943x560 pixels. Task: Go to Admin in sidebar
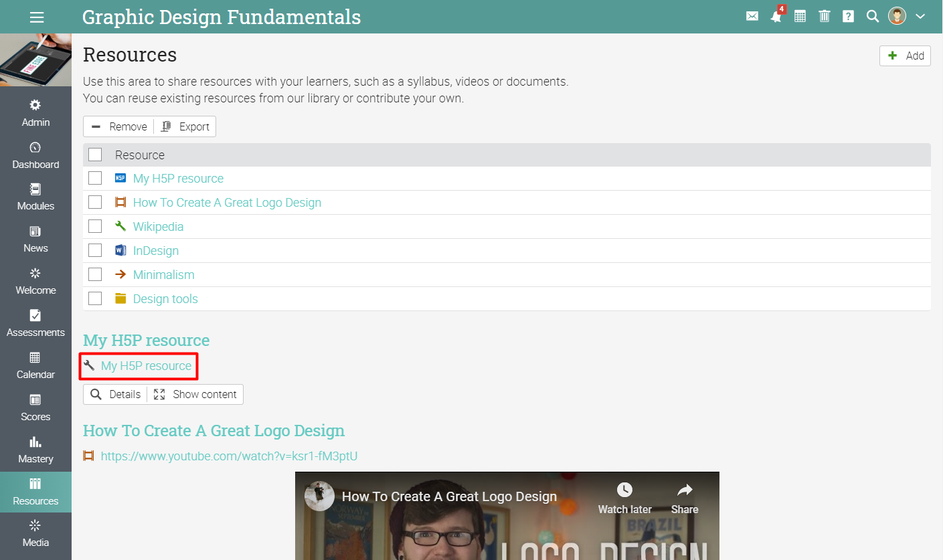pos(35,113)
